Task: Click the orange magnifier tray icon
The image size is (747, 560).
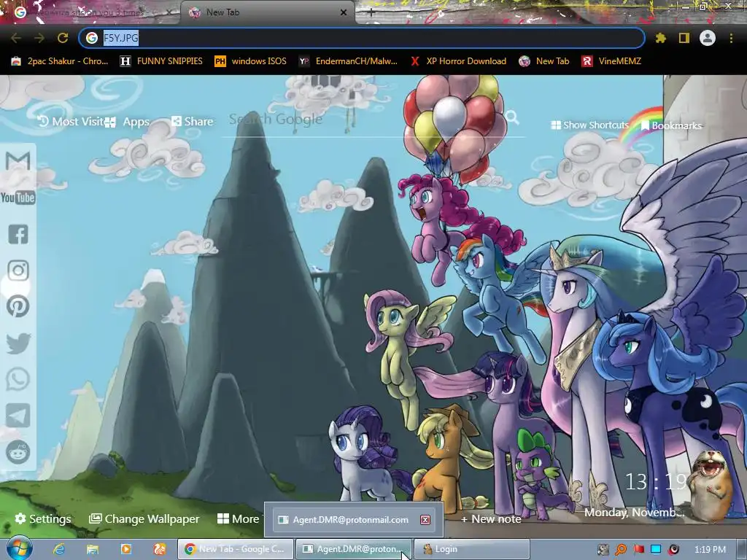Action: (621, 550)
